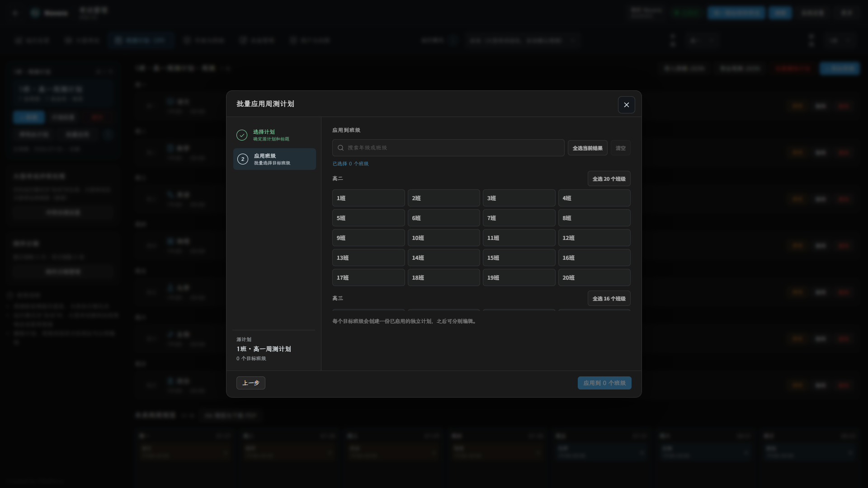Return to the 选择计划 step
868x488 pixels.
(274, 135)
